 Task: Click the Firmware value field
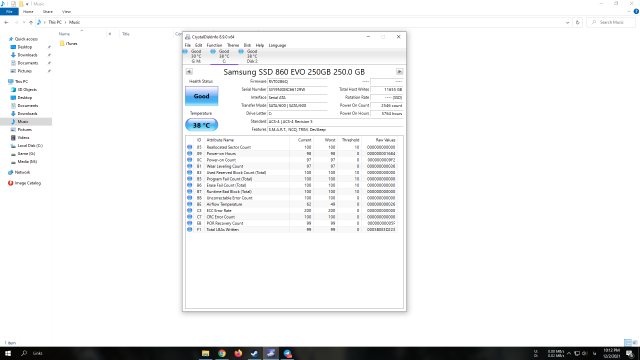click(297, 81)
